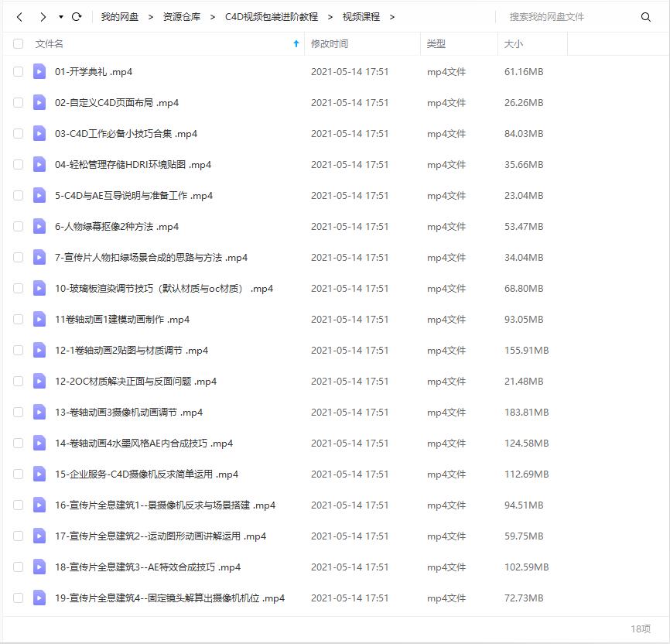Click video icon of 01-开学典礼 .mp4
The image size is (670, 644).
click(x=39, y=71)
